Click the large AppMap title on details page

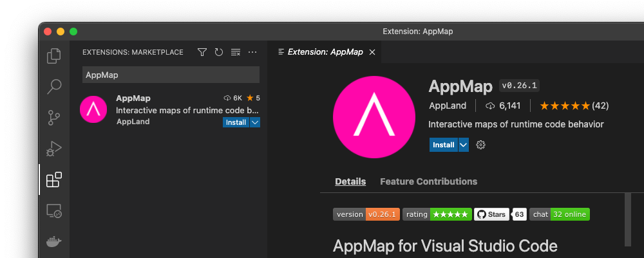point(460,87)
